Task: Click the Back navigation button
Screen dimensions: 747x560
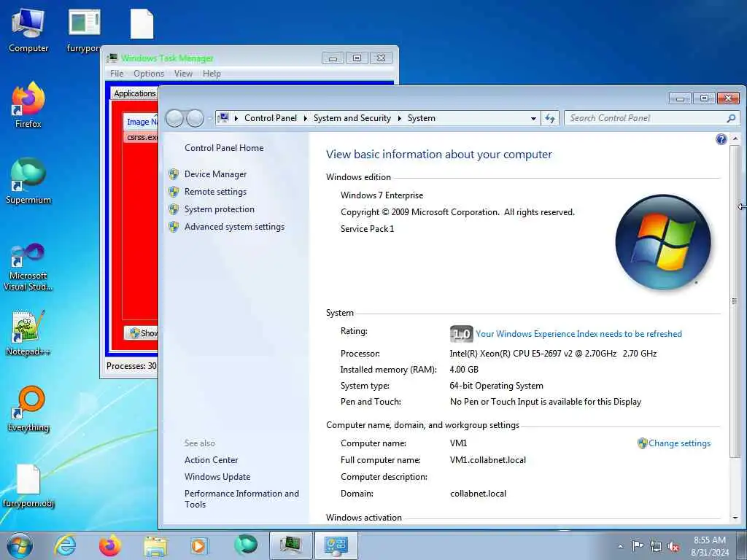Action: tap(174, 118)
